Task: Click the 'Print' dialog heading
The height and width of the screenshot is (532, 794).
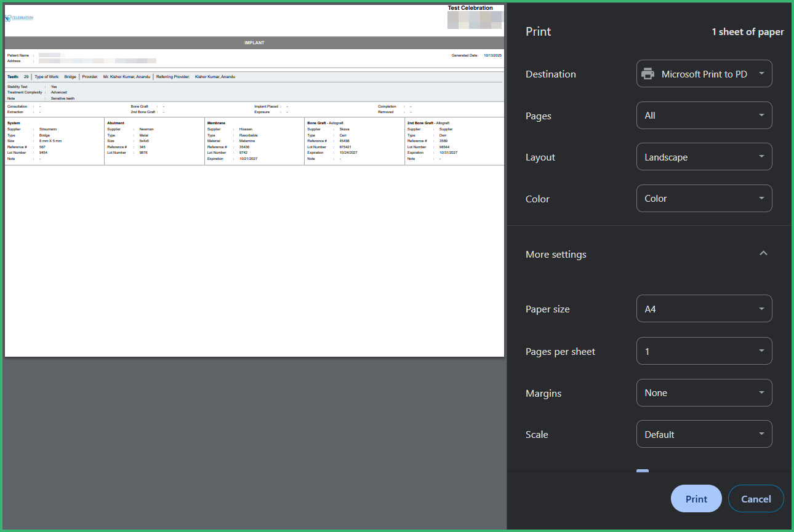Action: click(x=539, y=32)
